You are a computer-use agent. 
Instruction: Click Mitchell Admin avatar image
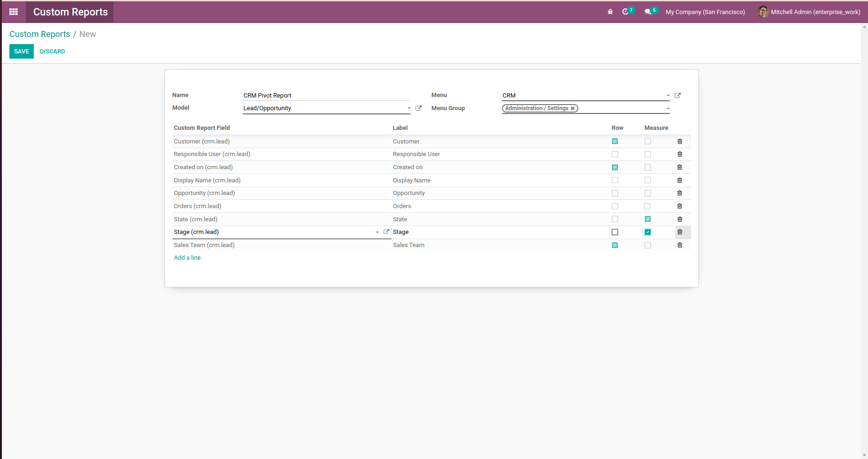click(763, 12)
